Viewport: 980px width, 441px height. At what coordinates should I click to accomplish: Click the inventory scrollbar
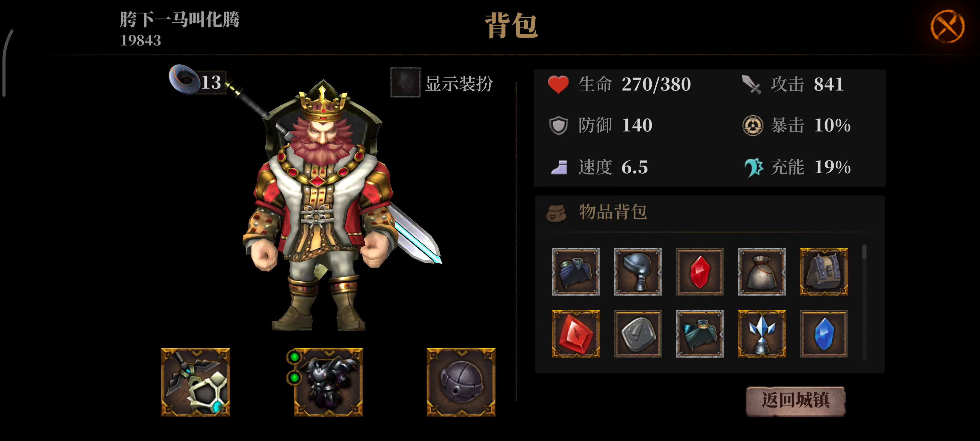(864, 303)
